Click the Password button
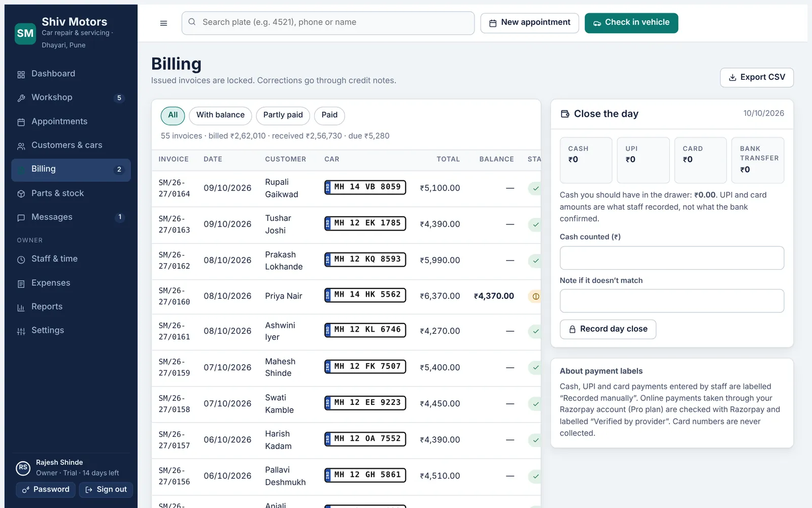This screenshot has height=508, width=812. [x=46, y=490]
